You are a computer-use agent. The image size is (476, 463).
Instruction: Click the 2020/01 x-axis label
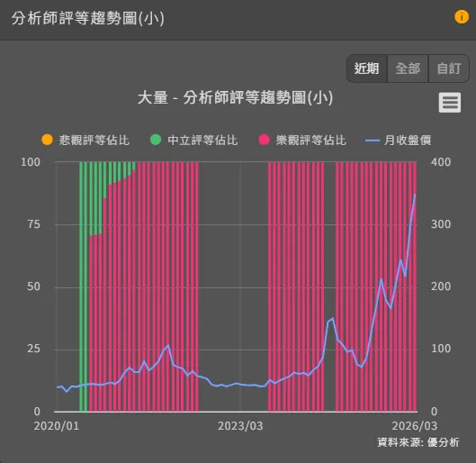pos(56,426)
